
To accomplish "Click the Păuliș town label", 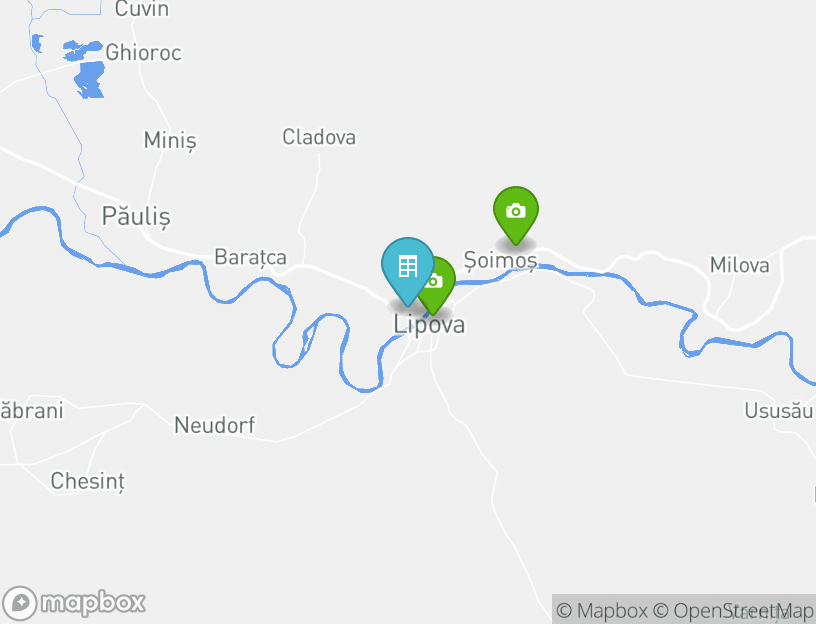I will pos(136,217).
